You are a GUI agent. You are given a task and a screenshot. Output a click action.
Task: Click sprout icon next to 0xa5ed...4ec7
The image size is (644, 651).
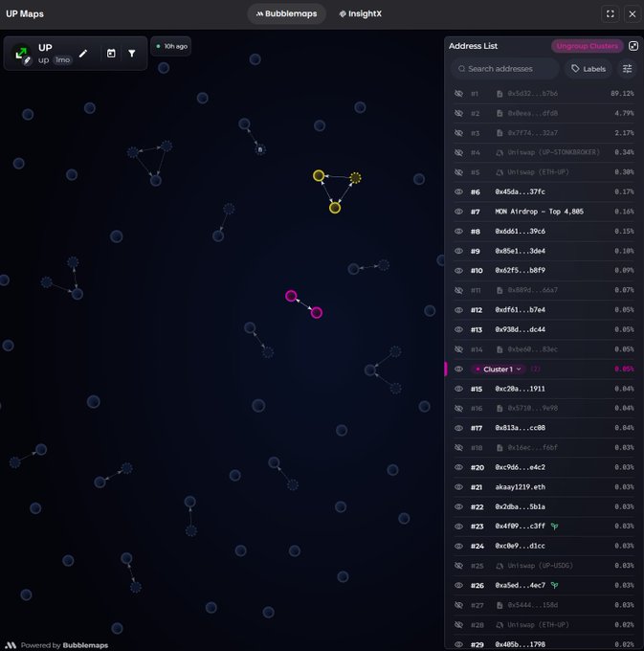coord(554,585)
